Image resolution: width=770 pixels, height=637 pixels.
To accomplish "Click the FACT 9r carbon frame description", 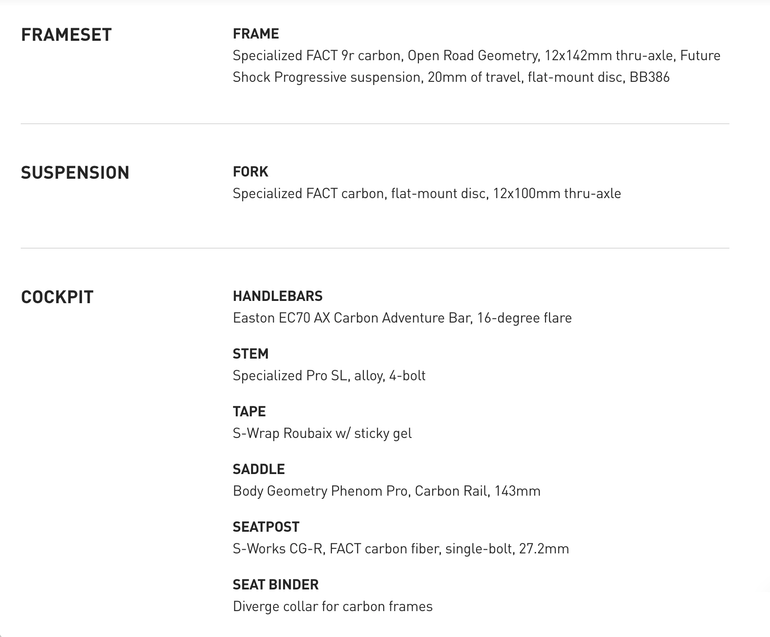I will click(x=476, y=66).
